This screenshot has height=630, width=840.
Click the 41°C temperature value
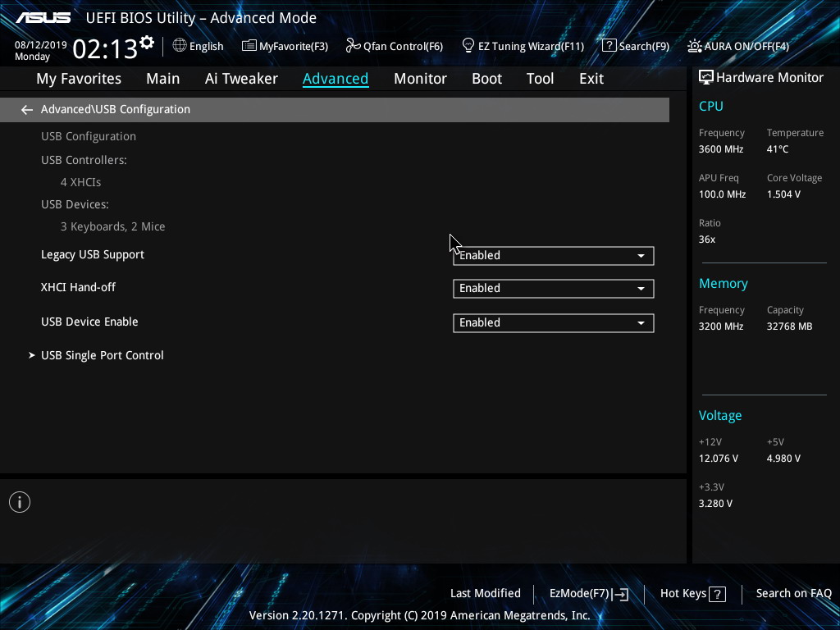click(x=778, y=149)
